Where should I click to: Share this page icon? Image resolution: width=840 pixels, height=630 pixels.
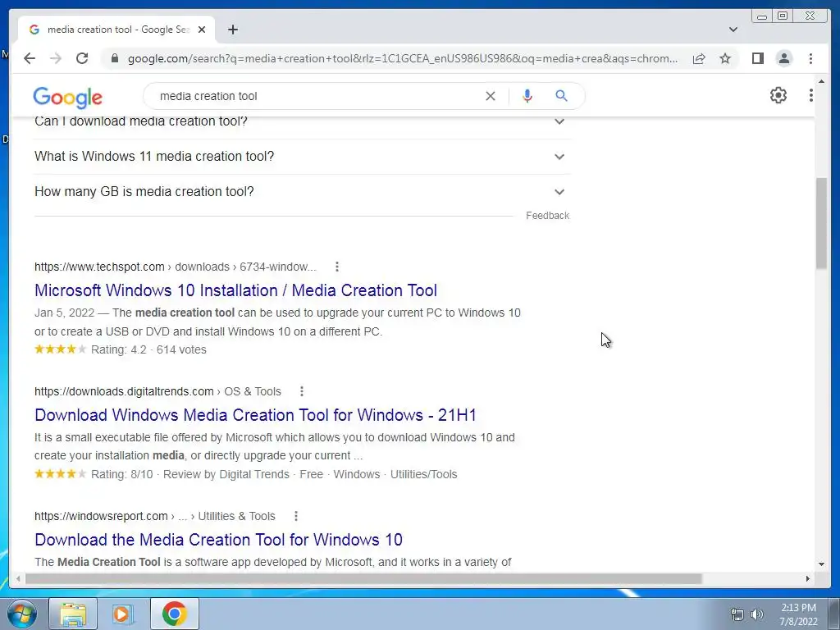[699, 58]
